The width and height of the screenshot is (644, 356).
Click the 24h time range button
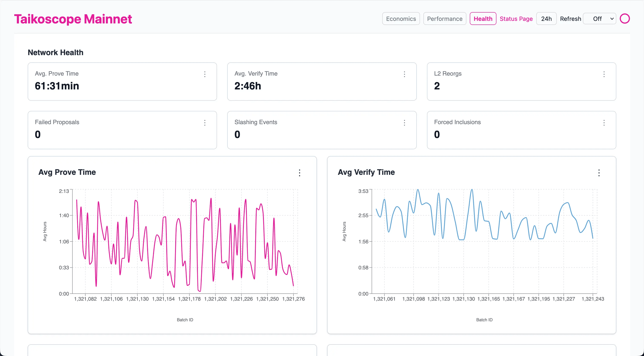546,19
